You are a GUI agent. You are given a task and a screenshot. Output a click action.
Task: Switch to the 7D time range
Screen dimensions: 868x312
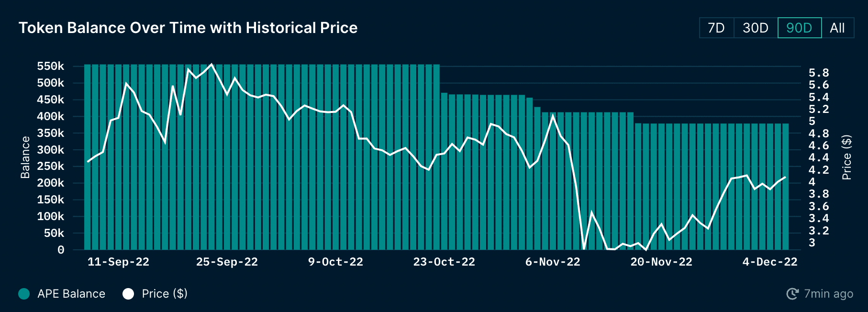pos(716,28)
